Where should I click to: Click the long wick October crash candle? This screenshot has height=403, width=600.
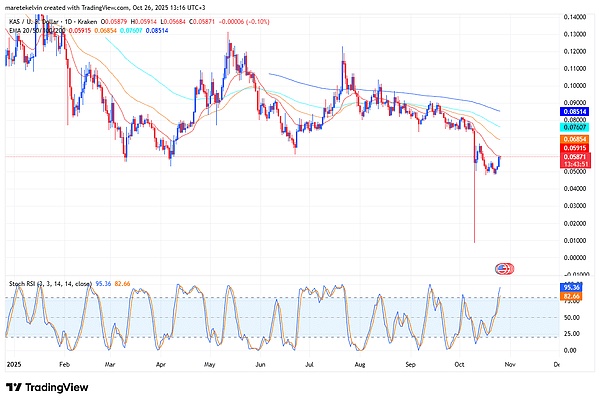[474, 200]
